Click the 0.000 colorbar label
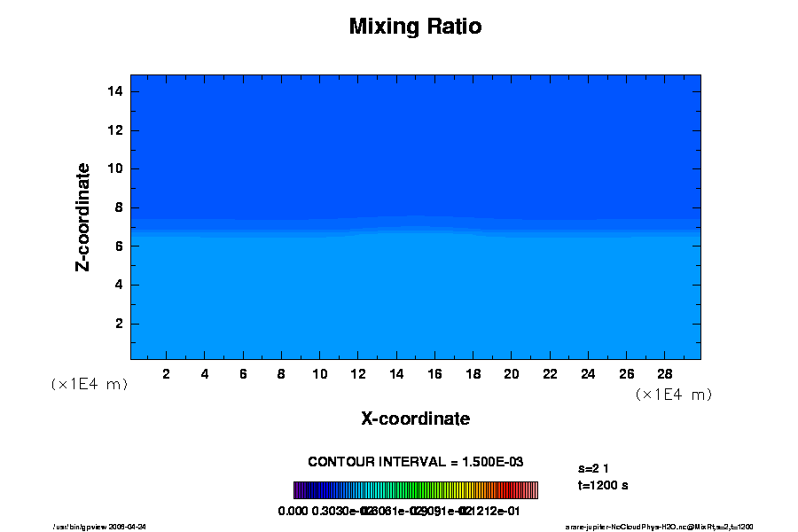This screenshot has height=532, width=798. click(x=293, y=511)
